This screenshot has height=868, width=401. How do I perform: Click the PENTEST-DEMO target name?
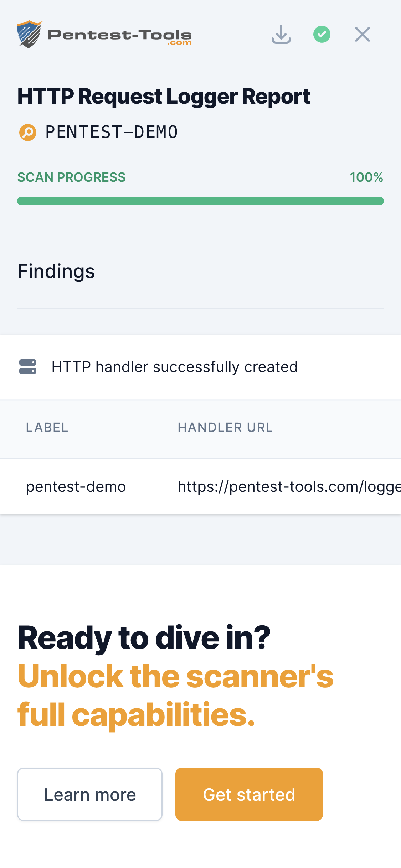click(111, 132)
